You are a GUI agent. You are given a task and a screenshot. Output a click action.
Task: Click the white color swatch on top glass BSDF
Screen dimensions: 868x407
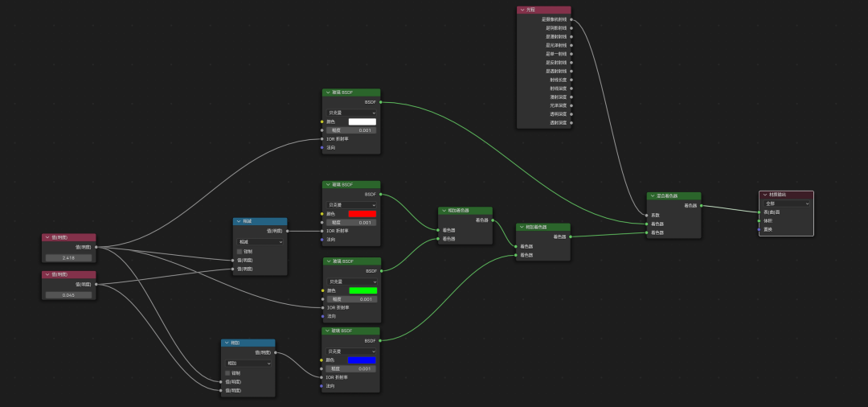pyautogui.click(x=362, y=121)
